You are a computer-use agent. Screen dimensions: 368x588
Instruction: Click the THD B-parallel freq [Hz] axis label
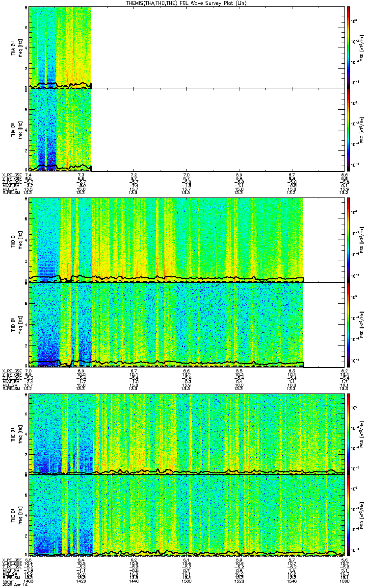tap(20, 324)
